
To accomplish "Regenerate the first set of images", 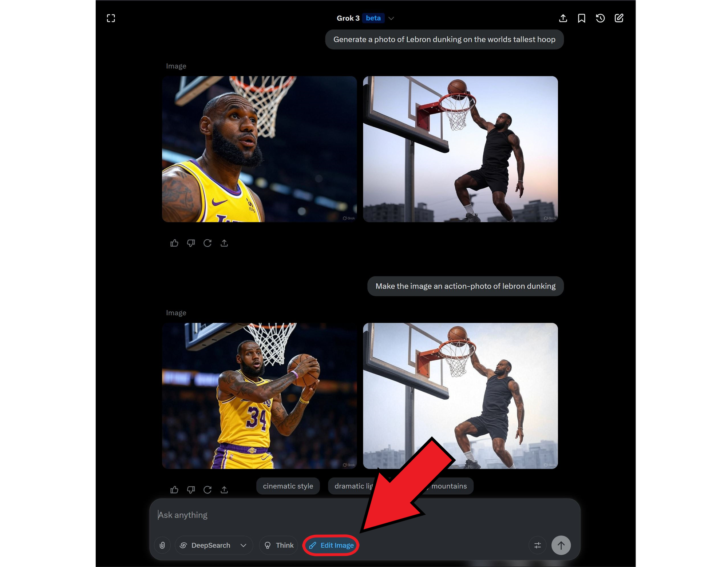I will point(207,243).
